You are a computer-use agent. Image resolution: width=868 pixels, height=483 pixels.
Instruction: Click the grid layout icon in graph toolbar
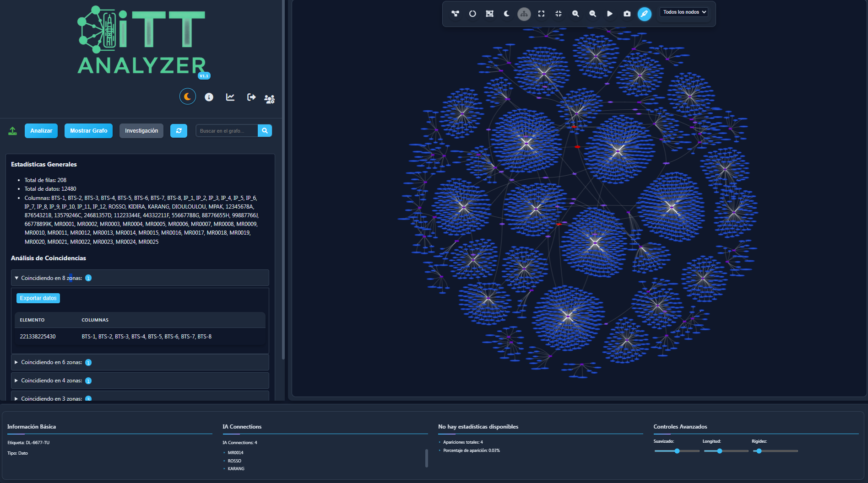pyautogui.click(x=490, y=14)
